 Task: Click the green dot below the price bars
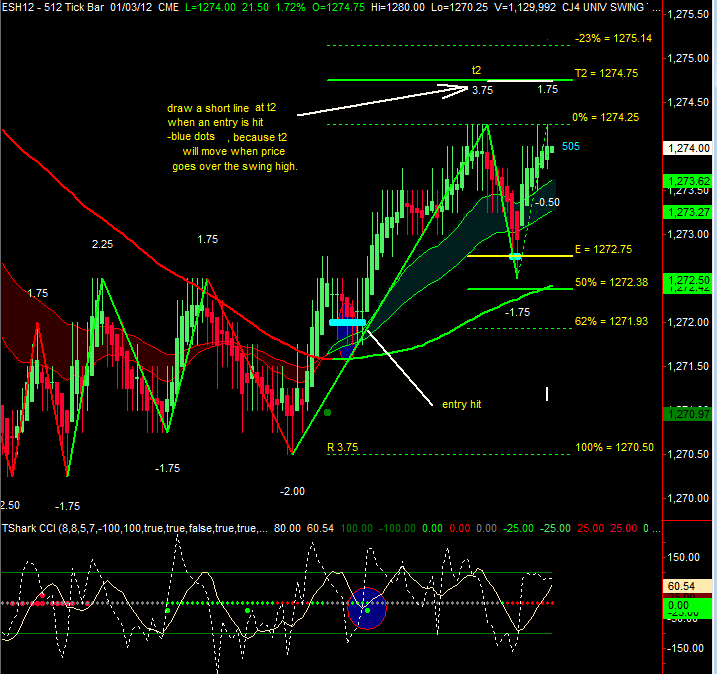point(328,411)
